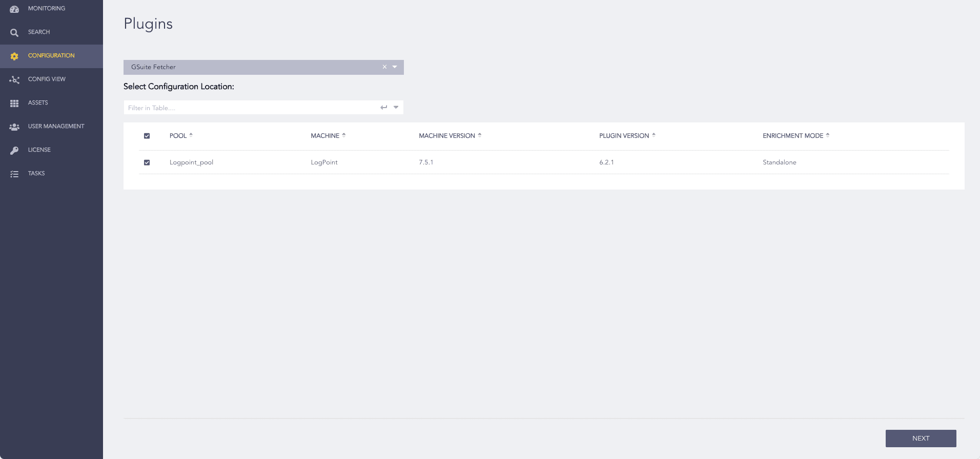Toggle the select-all checkbox in table header

147,136
